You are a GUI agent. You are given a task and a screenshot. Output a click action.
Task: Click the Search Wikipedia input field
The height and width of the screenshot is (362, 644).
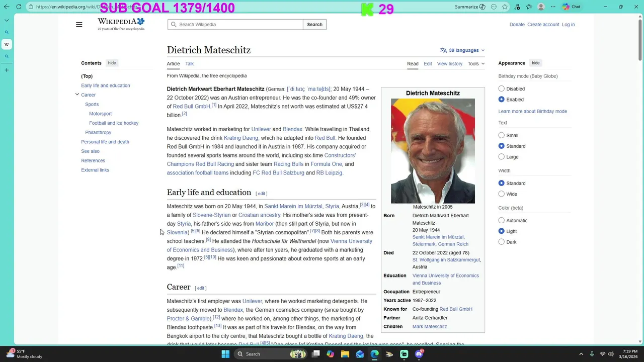click(x=235, y=25)
